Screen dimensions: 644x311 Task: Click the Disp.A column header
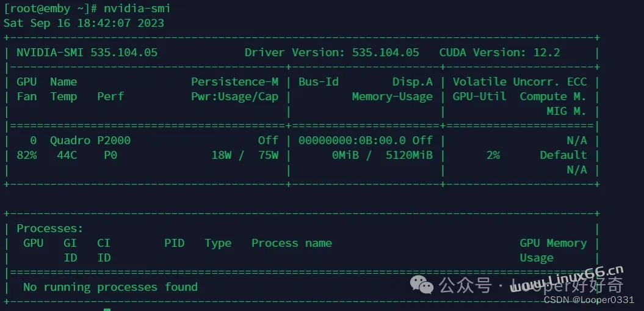[x=413, y=82]
